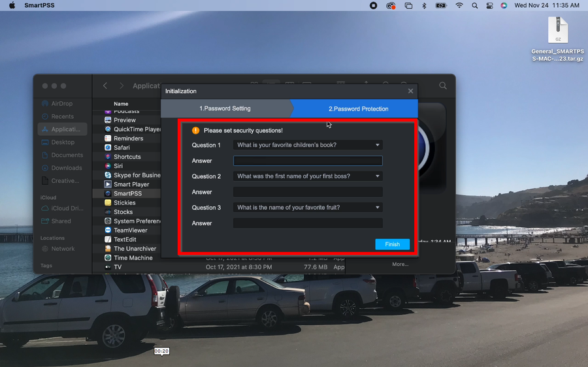The image size is (588, 367).
Task: Click the Answer field under Question 1
Action: (x=308, y=161)
